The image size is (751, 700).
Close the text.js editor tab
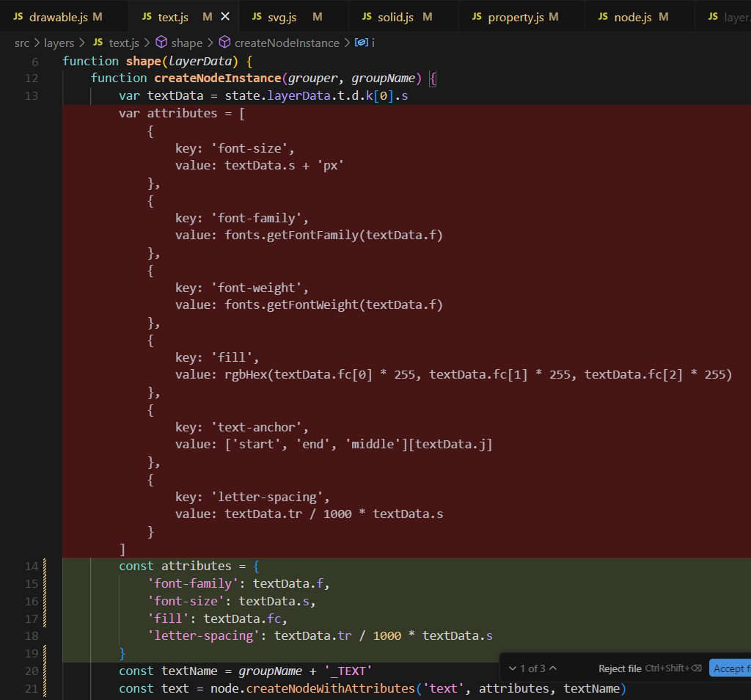[x=225, y=16]
